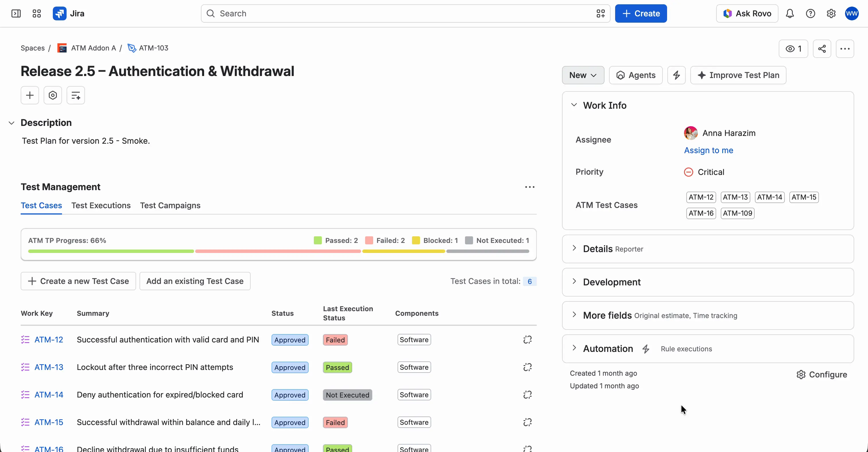
Task: Expand the Details panel
Action: tap(574, 248)
